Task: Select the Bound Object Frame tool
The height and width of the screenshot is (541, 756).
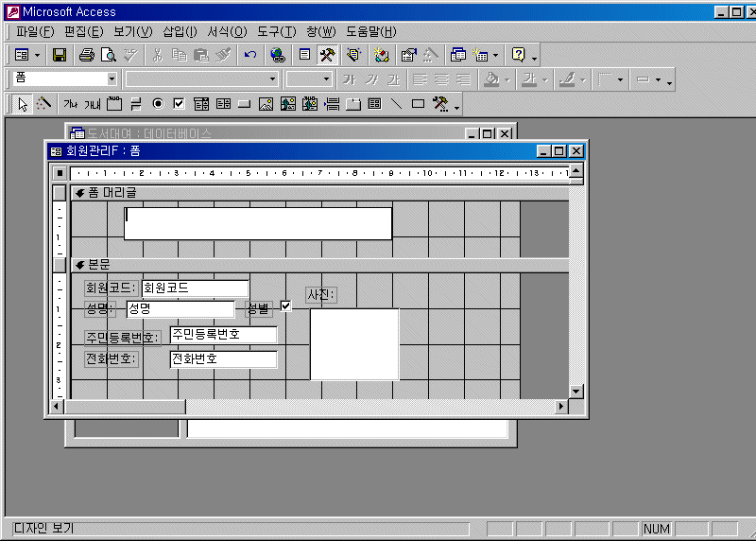Action: tap(310, 104)
